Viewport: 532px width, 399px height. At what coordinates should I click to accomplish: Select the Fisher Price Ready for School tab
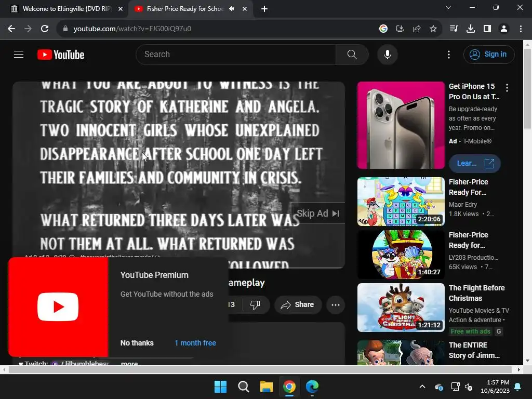[x=185, y=9]
